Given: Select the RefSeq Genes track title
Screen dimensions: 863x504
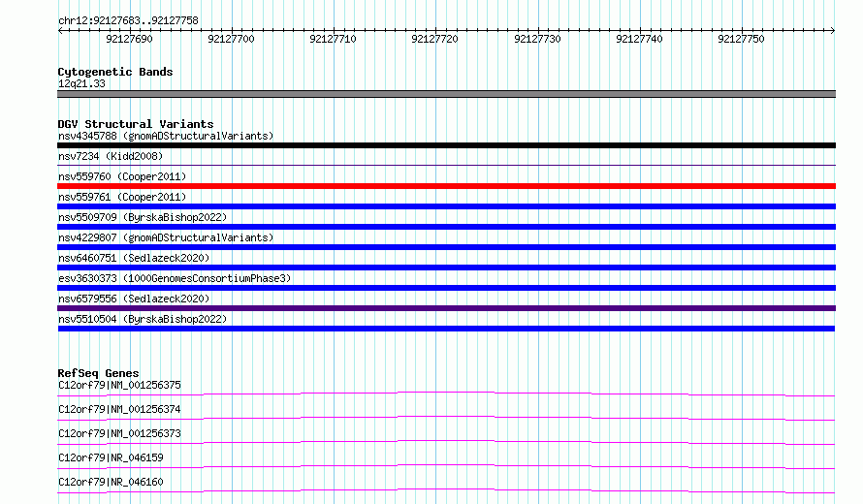Looking at the screenshot, I should click(98, 373).
